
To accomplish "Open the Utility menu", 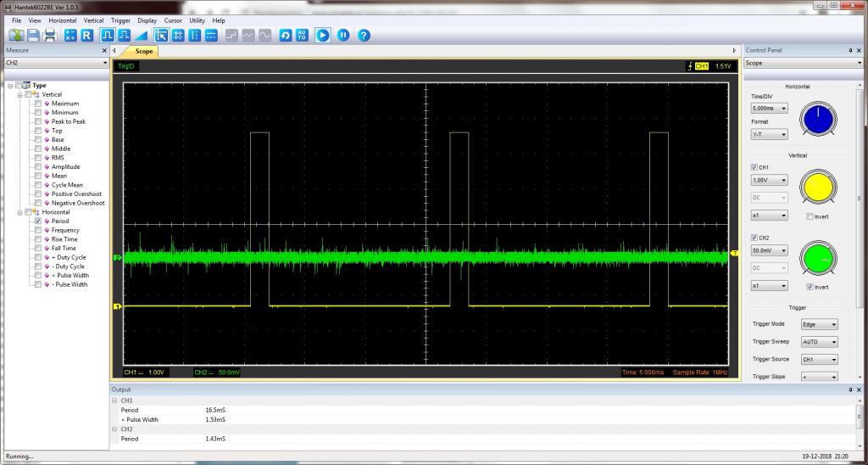I will [x=197, y=20].
